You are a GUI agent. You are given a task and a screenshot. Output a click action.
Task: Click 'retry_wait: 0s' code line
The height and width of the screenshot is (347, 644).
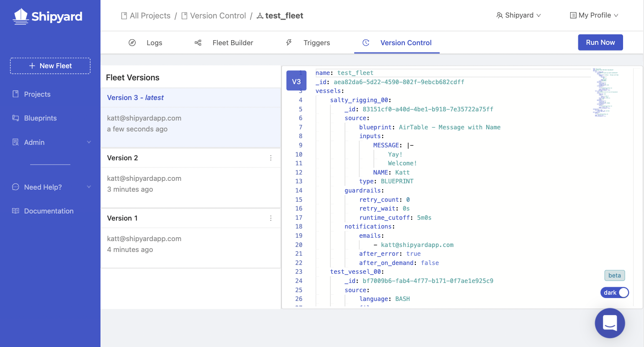384,208
